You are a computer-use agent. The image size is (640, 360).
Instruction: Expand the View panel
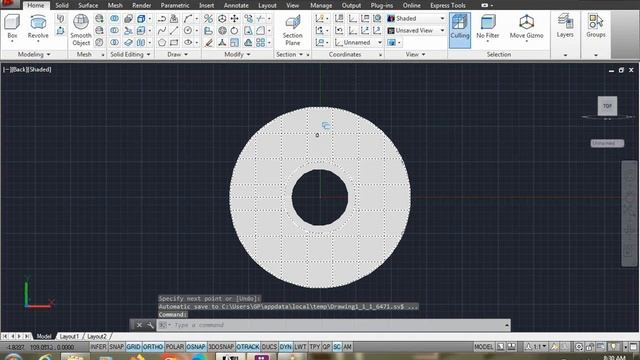coord(416,54)
